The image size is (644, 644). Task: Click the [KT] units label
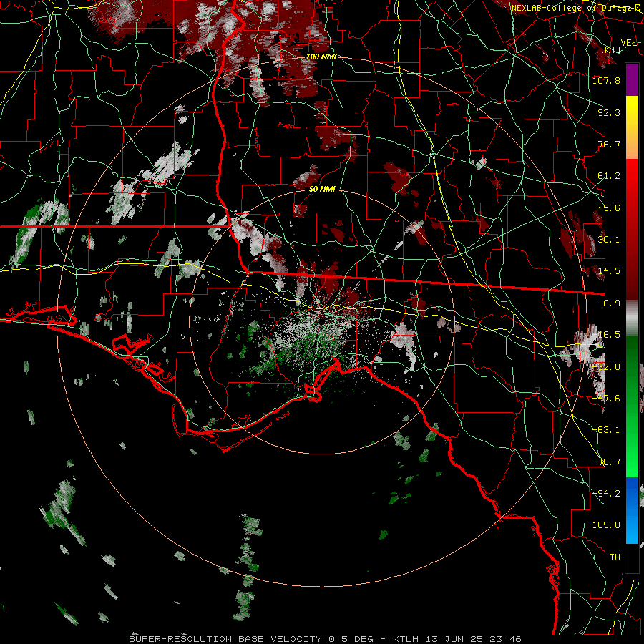[x=611, y=49]
